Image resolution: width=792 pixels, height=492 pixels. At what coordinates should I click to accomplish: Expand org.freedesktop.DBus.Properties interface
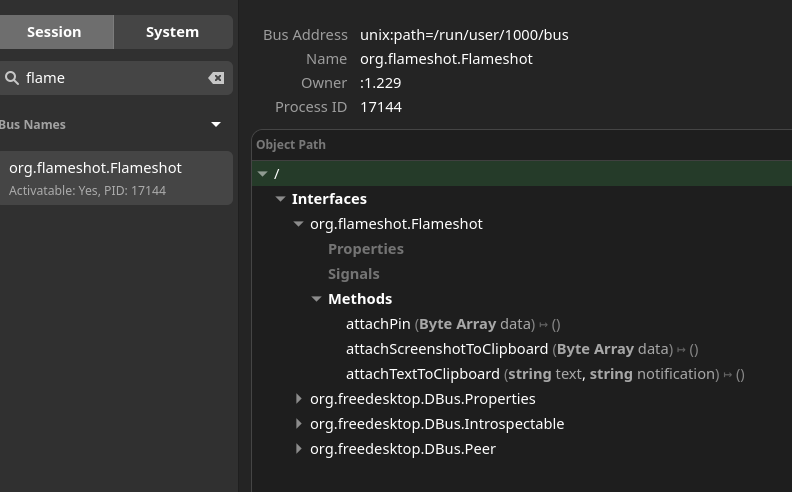click(299, 399)
